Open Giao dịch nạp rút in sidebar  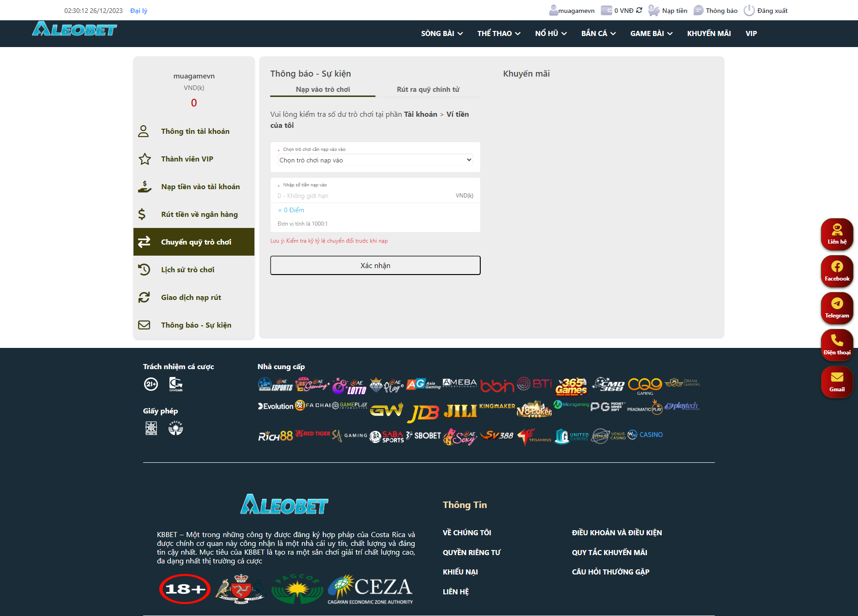click(x=194, y=297)
